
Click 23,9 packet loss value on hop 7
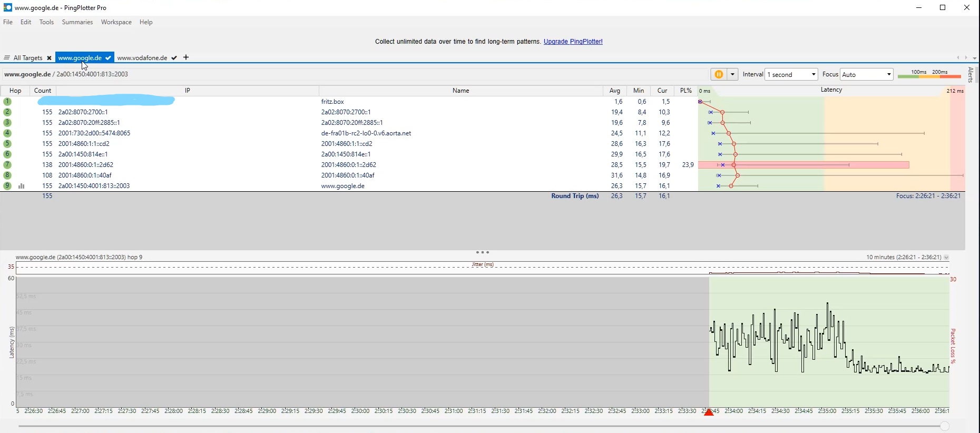pos(688,165)
